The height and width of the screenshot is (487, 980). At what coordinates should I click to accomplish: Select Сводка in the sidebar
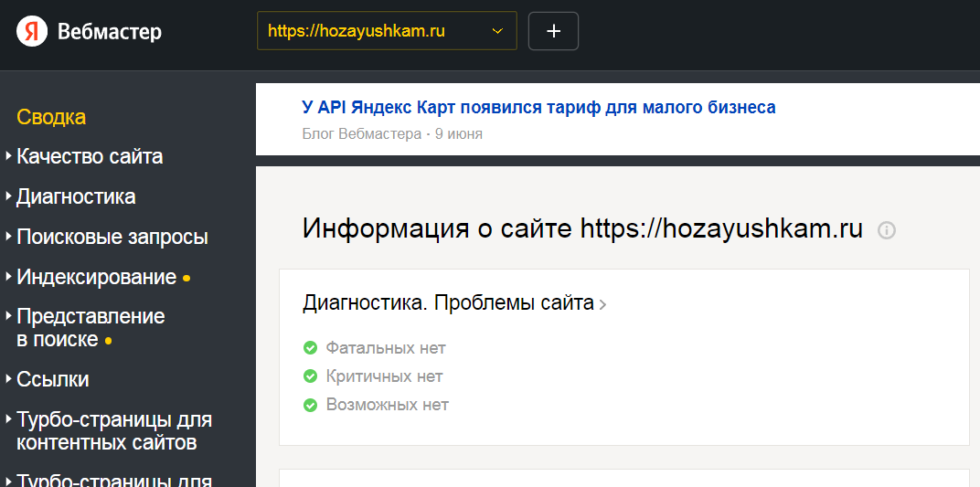(x=51, y=117)
